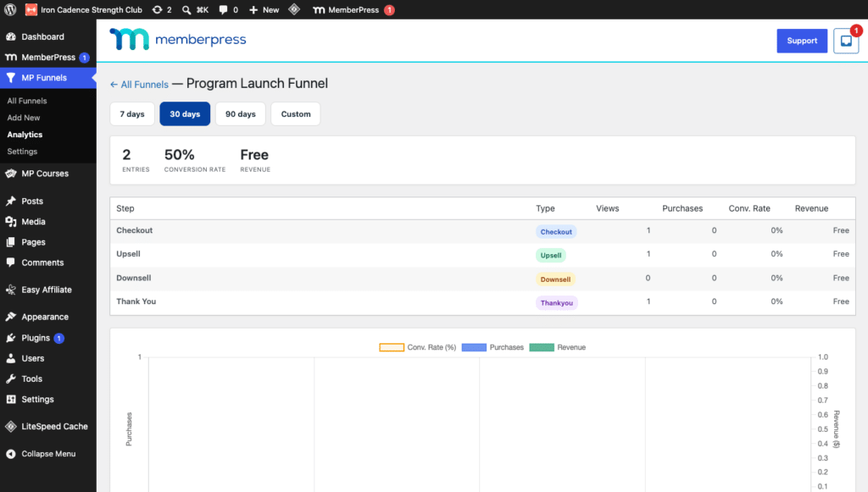This screenshot has width=868, height=492.
Task: Select the 7 days range
Action: click(x=132, y=113)
